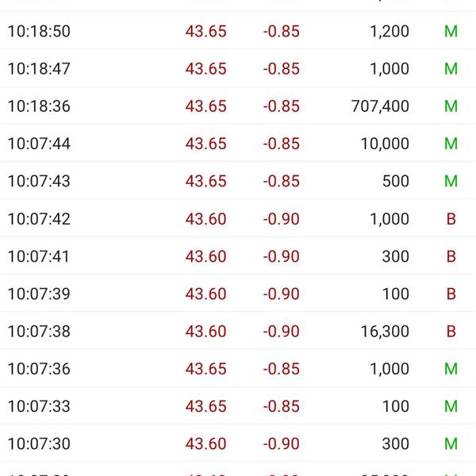This screenshot has width=476, height=476.
Task: Select the 10,000 volume value
Action: click(385, 144)
